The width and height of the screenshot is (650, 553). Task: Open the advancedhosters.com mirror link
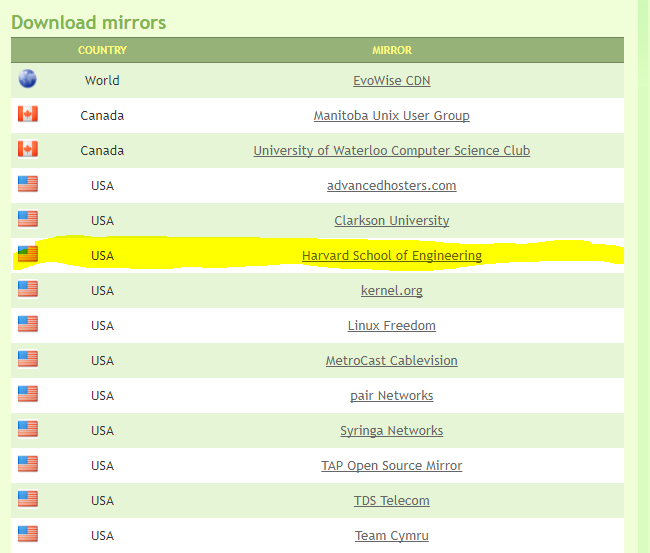coord(391,185)
